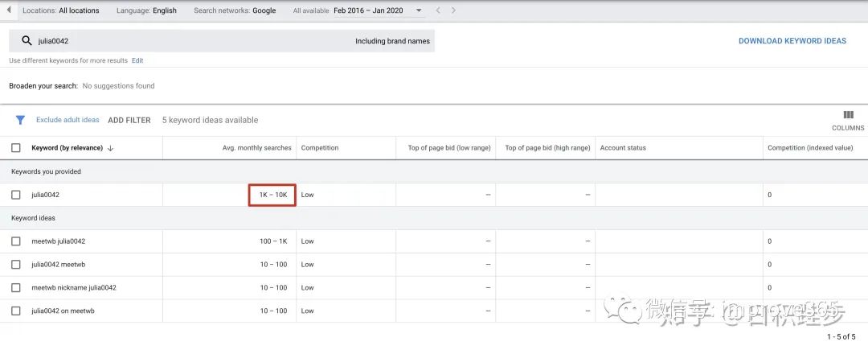Click the search magnifier icon
Viewport: 868px width, 350px height.
click(x=27, y=41)
